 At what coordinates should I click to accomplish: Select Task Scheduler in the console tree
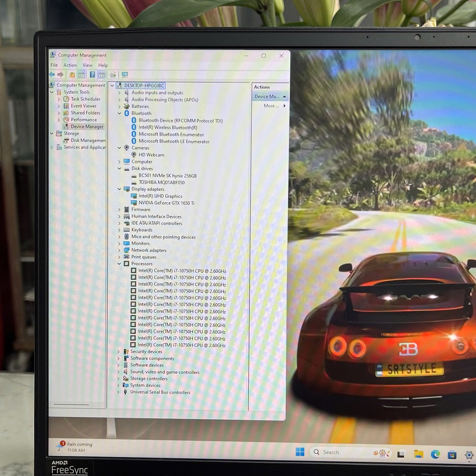click(x=85, y=99)
